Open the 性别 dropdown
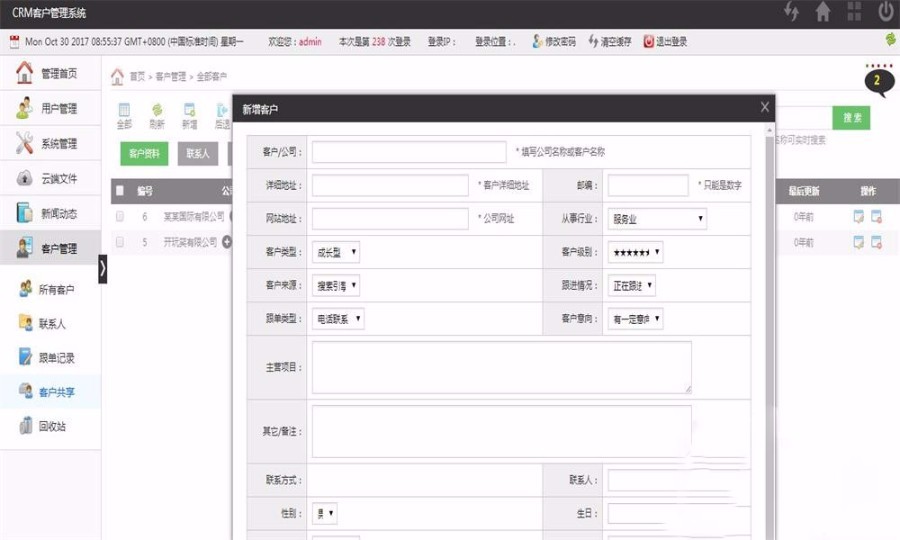Viewport: 900px width, 540px height. pos(324,513)
